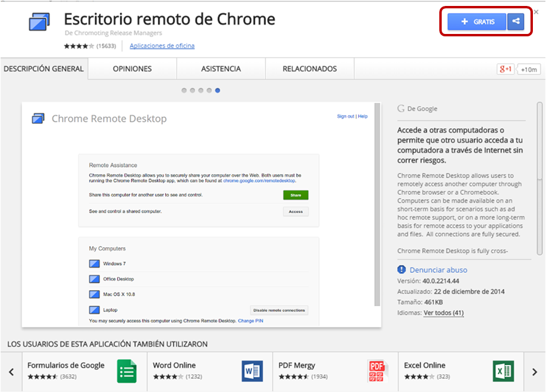This screenshot has height=392, width=546.
Task: Click the Denunciar abuso link
Action: [x=438, y=270]
